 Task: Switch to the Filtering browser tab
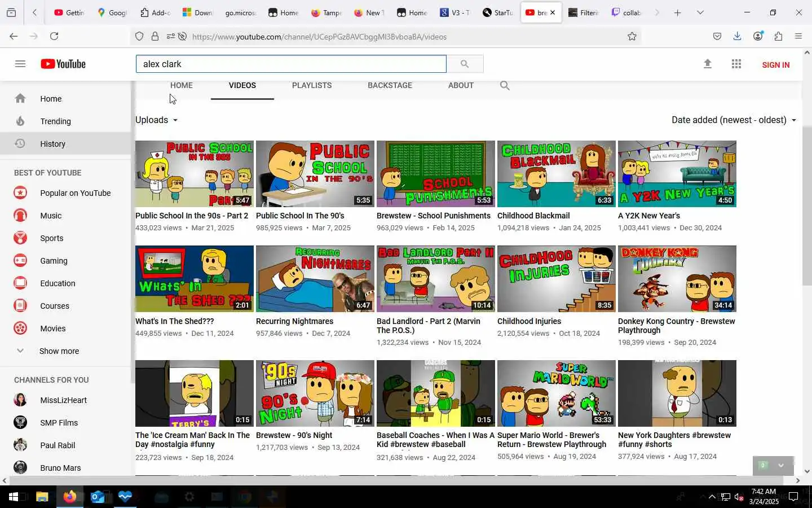click(x=584, y=12)
